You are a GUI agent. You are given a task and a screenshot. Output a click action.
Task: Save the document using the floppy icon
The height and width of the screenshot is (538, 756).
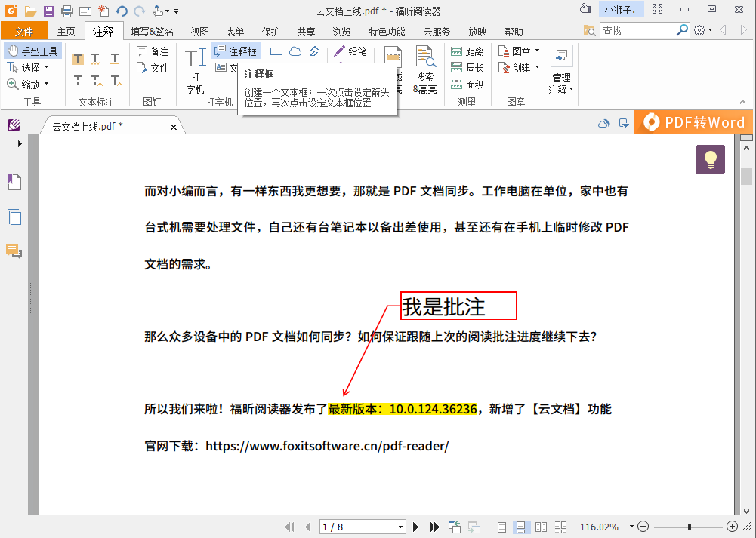[x=48, y=10]
